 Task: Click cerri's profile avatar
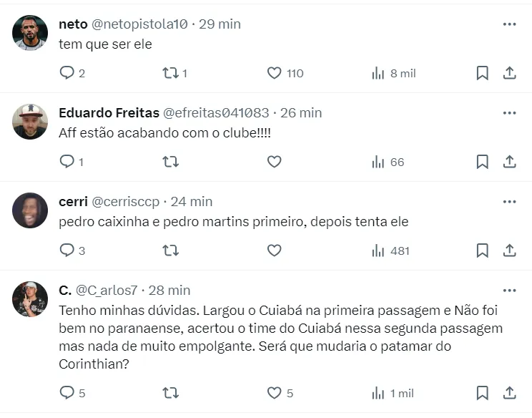(x=30, y=210)
